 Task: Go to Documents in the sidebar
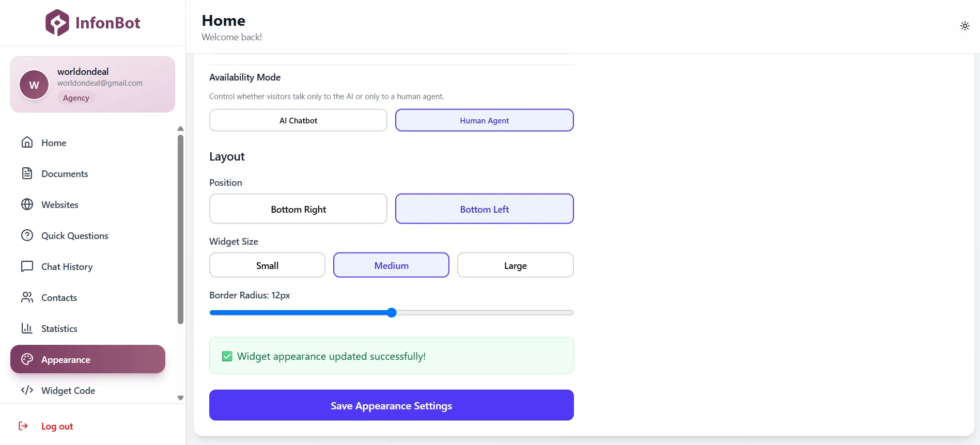coord(88,173)
